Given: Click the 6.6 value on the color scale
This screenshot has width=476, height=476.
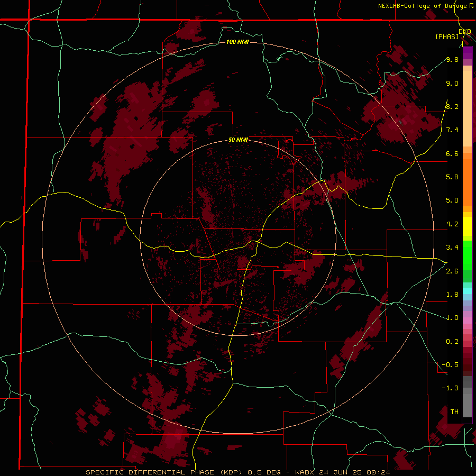Looking at the screenshot, I should click(x=452, y=153).
